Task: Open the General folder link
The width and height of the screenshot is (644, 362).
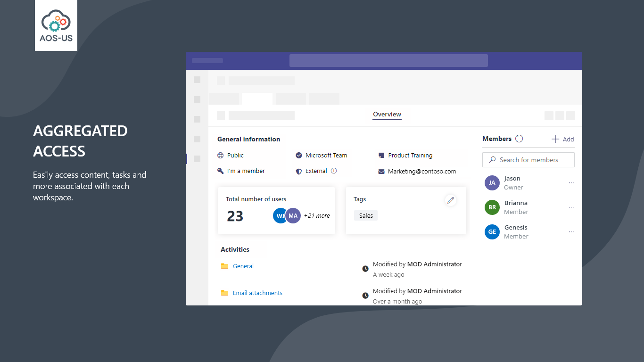Action: click(243, 266)
